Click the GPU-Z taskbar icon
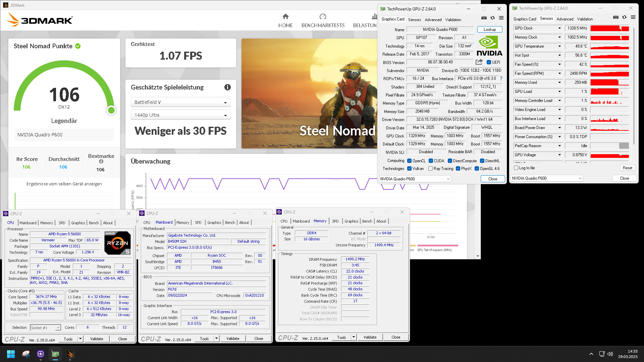The image size is (644, 362). coord(55,354)
